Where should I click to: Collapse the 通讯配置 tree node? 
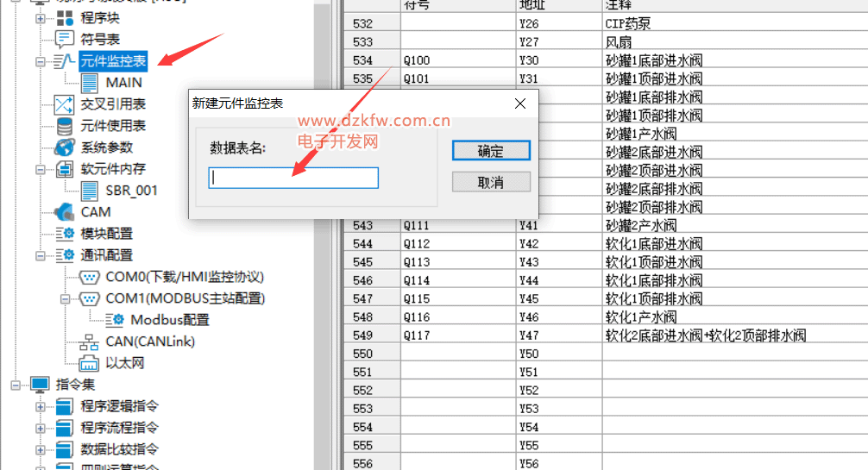(41, 255)
